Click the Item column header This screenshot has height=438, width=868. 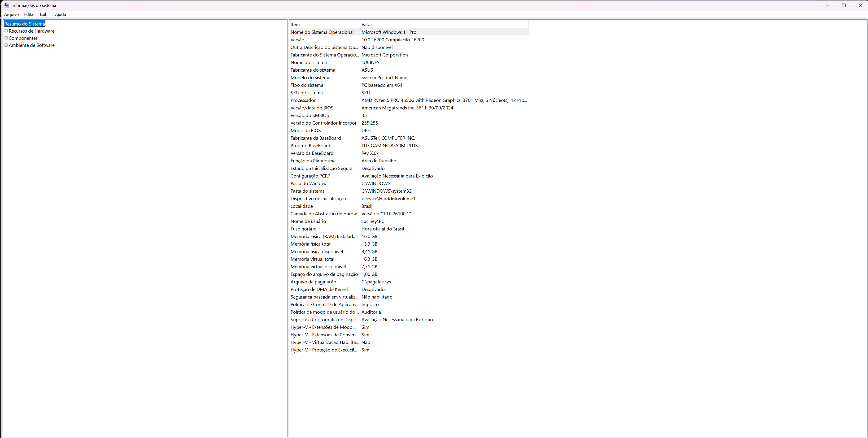(x=324, y=24)
